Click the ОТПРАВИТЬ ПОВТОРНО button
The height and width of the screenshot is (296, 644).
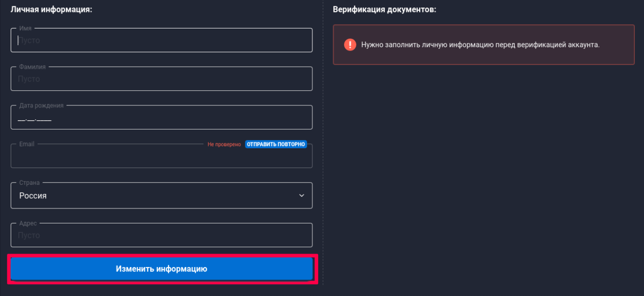pyautogui.click(x=276, y=145)
